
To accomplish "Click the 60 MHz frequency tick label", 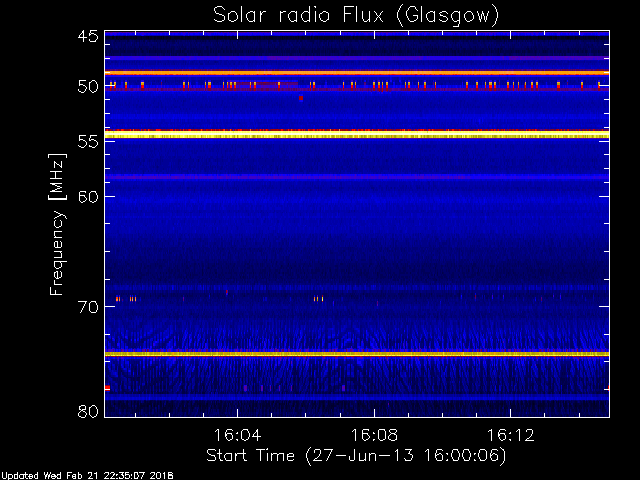I will [x=87, y=196].
